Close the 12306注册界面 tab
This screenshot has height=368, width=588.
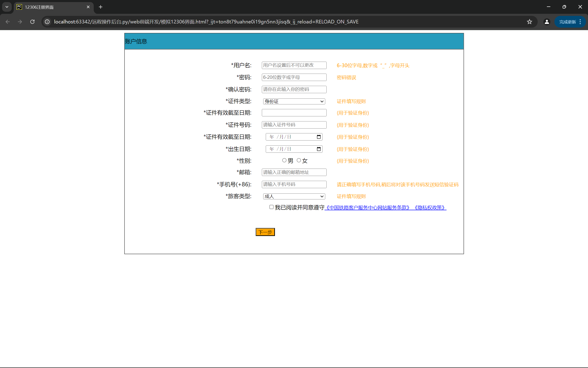(x=88, y=7)
